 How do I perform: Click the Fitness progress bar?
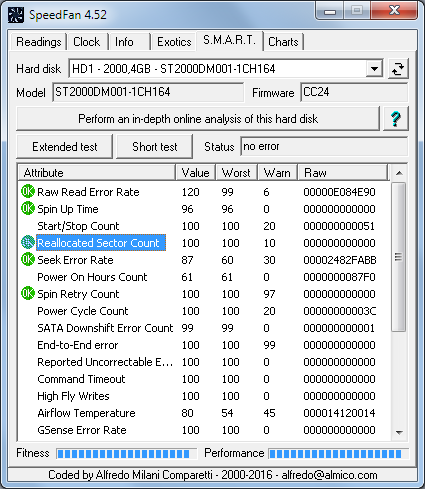127,454
